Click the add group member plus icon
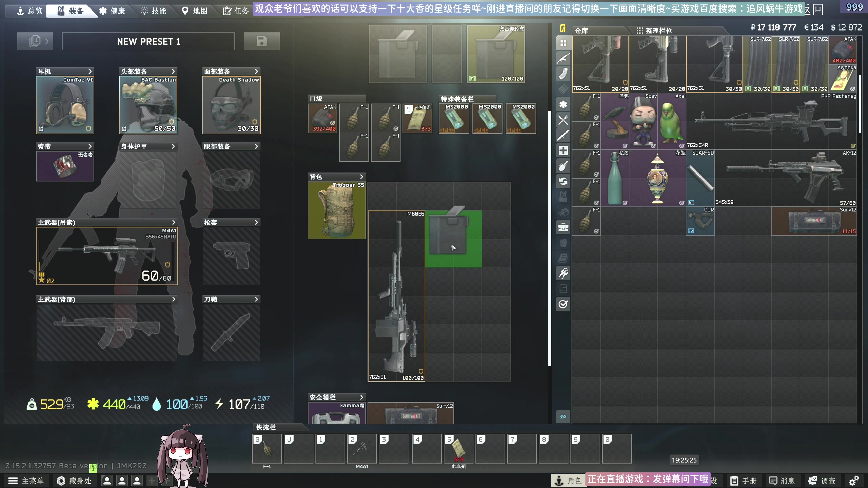 point(152,481)
